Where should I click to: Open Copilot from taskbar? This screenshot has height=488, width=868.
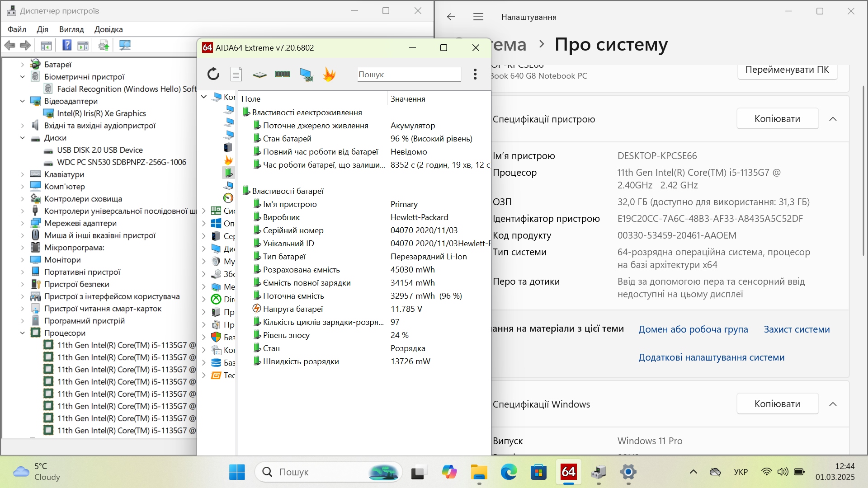coord(449,472)
